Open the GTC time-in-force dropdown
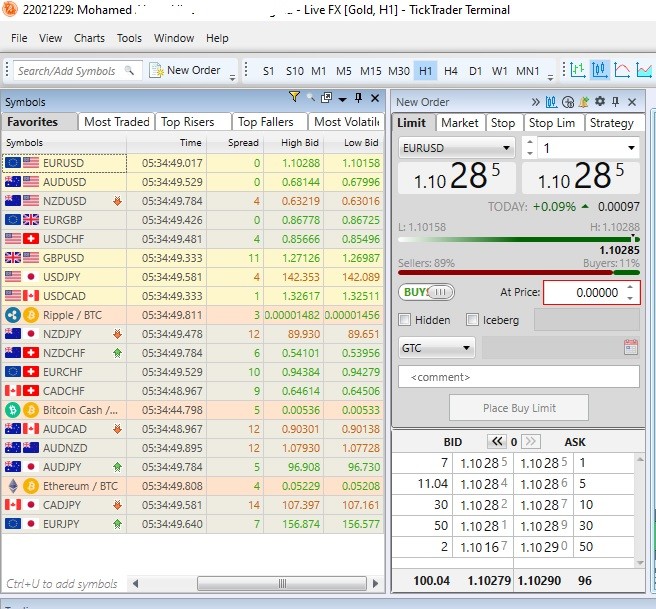This screenshot has height=609, width=656. pos(436,348)
